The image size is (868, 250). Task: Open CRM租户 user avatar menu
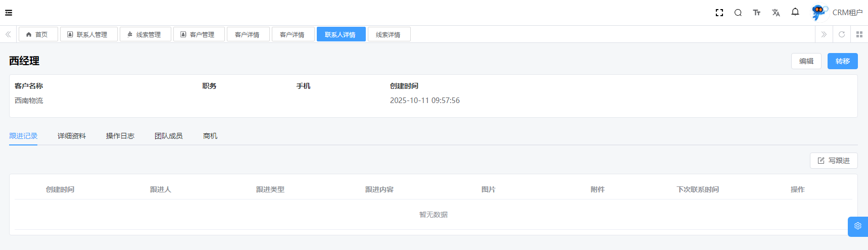tap(838, 13)
